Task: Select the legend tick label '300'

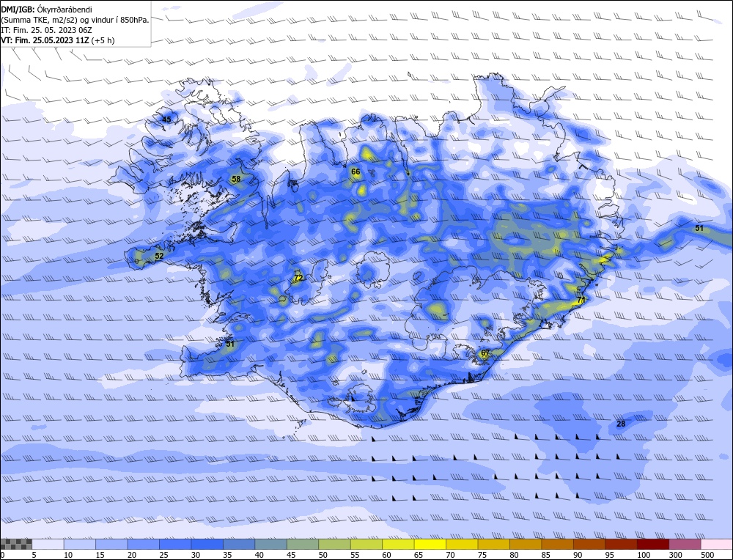Action: click(x=676, y=555)
